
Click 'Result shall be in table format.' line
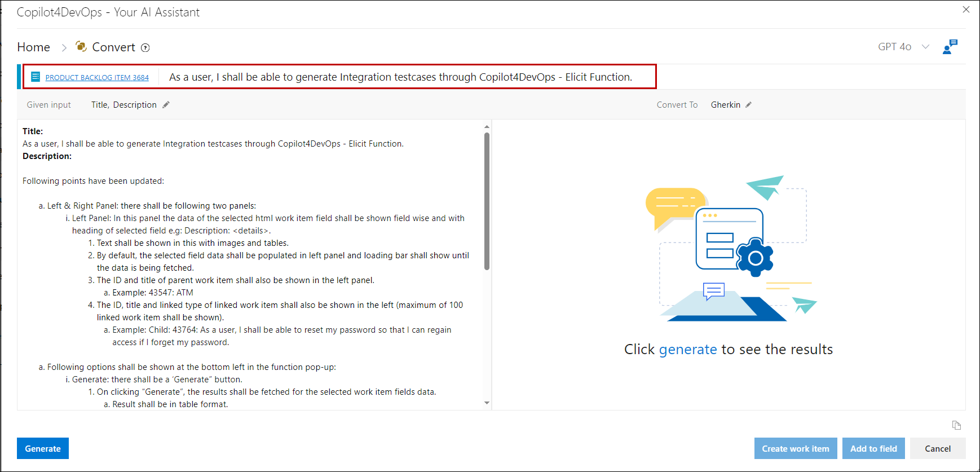coord(170,404)
